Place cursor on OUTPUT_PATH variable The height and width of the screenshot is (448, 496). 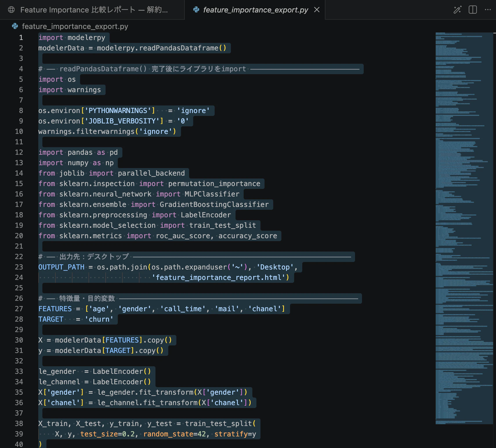click(61, 267)
